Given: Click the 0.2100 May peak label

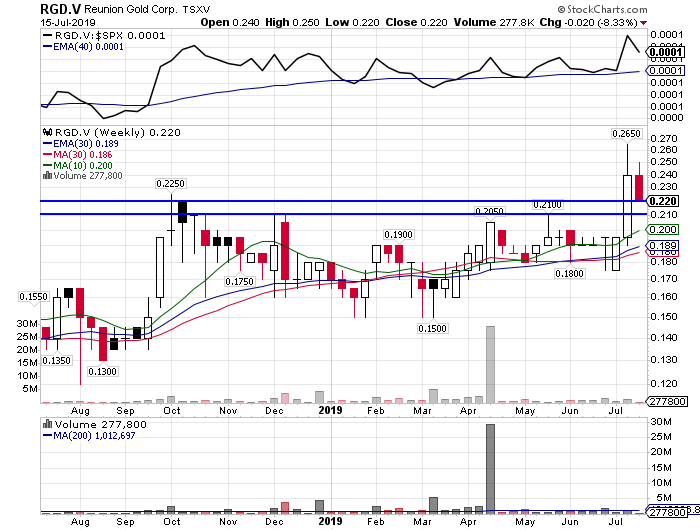Looking at the screenshot, I should [x=547, y=204].
